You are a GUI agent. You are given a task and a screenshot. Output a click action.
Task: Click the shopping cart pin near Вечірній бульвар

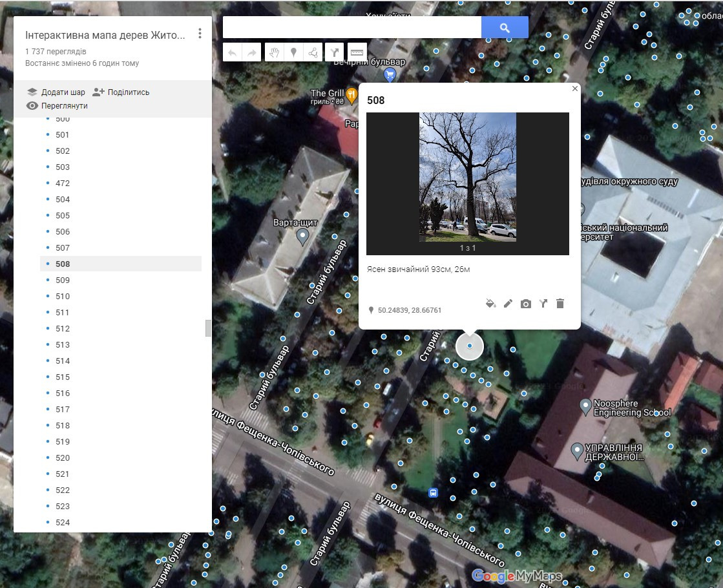[x=390, y=74]
